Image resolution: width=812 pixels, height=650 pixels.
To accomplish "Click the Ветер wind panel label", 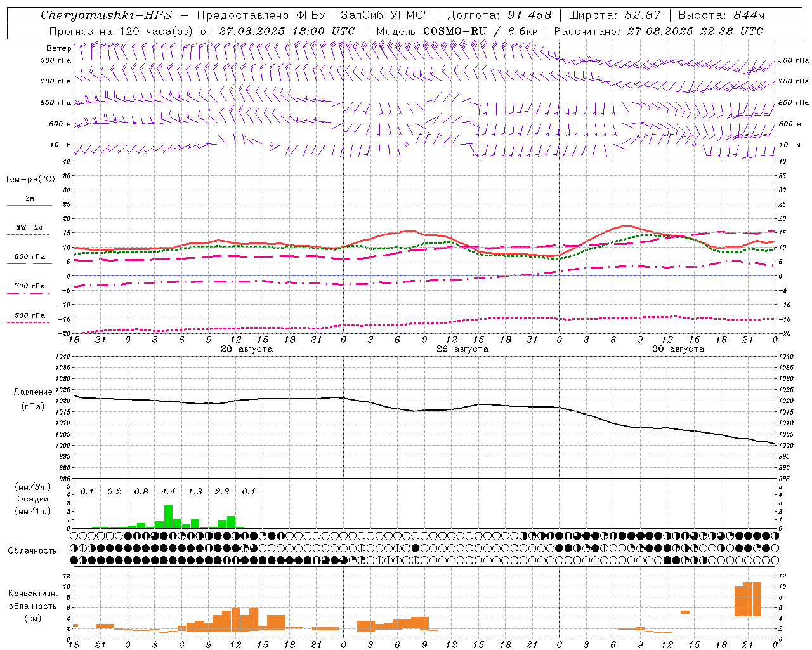I will (x=58, y=48).
